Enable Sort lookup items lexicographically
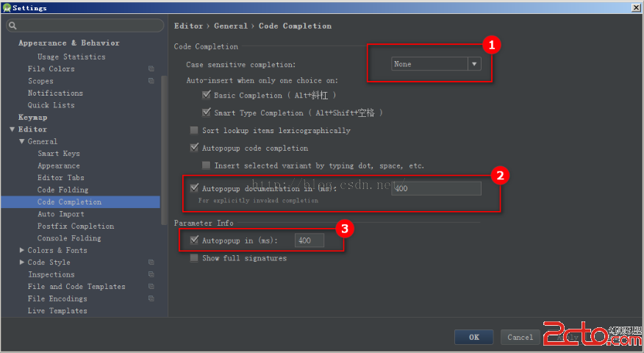644x353 pixels. (194, 131)
